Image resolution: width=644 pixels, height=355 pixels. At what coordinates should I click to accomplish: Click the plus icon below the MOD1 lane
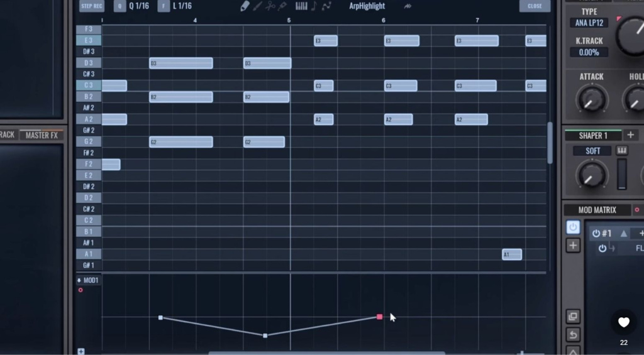point(81,352)
